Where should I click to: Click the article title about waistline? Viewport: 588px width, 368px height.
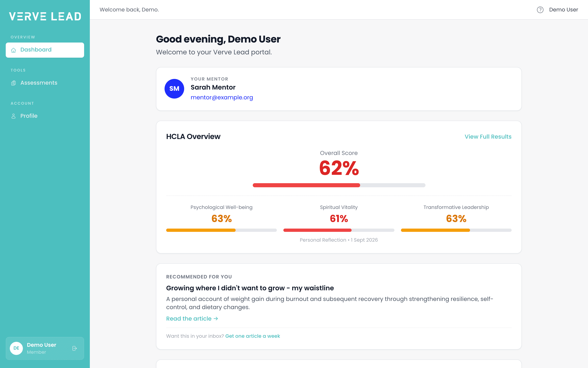click(250, 288)
